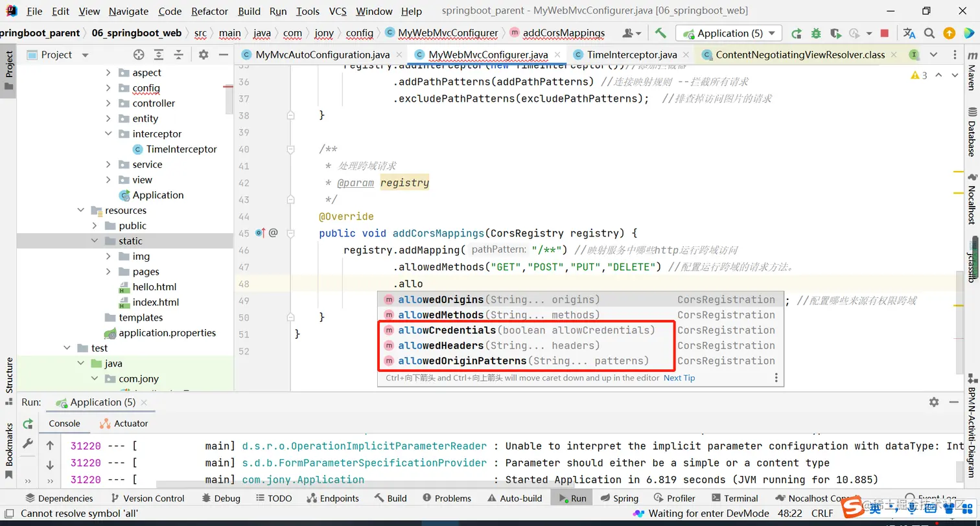Screen dimensions: 980x526
Task: Toggle the Bookmarks tool window stripe button
Action: coord(8,452)
